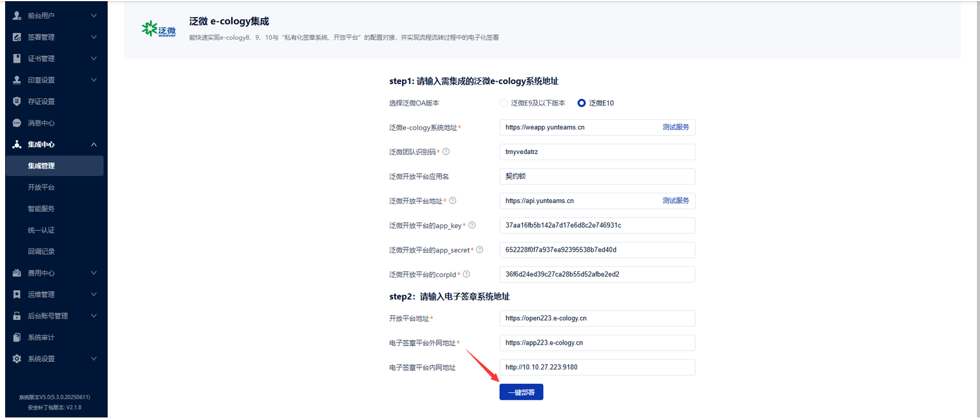Expand the 费用中心 menu chevron

[94, 273]
